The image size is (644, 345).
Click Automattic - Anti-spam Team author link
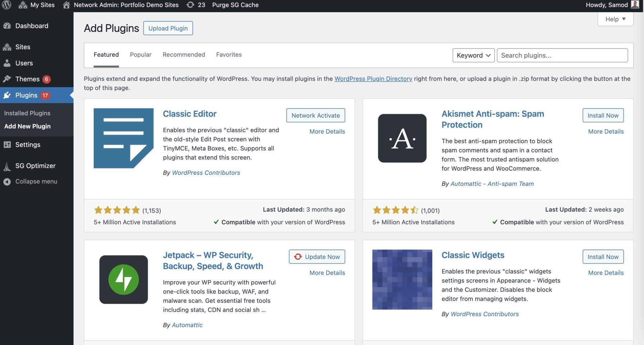(x=492, y=184)
